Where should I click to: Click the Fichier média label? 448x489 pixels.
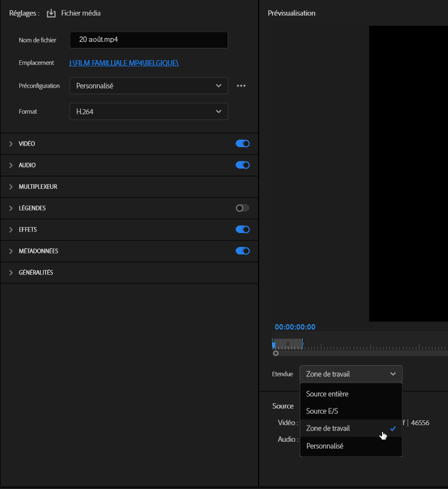point(80,13)
